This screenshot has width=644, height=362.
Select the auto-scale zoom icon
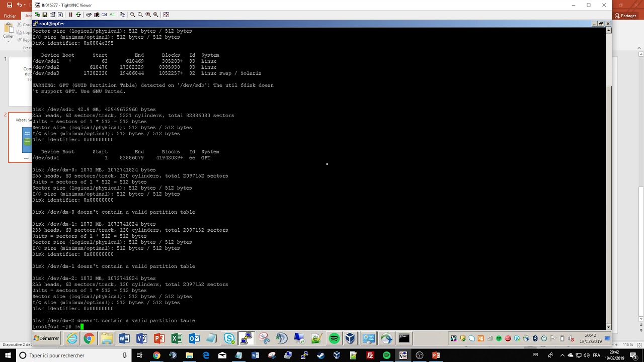point(156,15)
